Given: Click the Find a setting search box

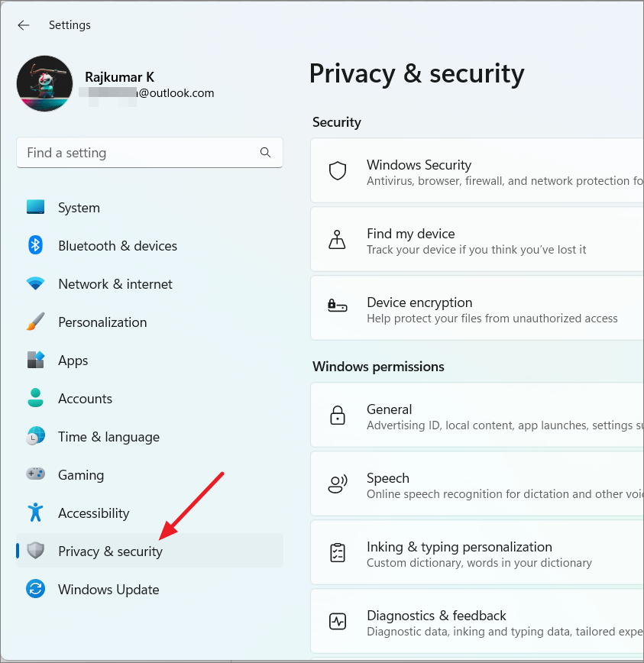Looking at the screenshot, I should [x=150, y=152].
